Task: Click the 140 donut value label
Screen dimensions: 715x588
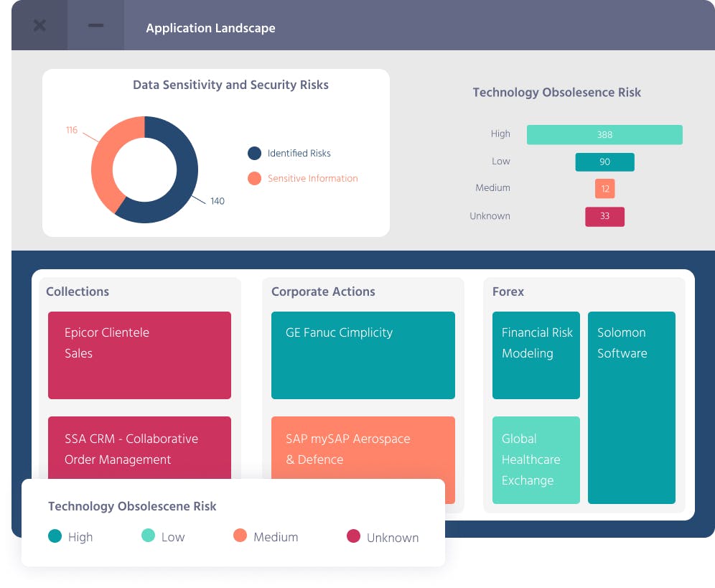Action: (x=217, y=201)
